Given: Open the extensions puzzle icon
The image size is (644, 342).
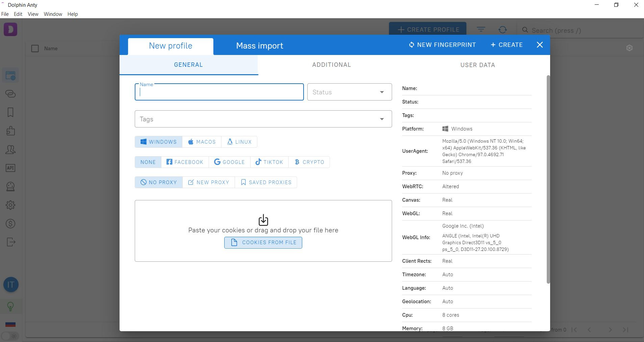Looking at the screenshot, I should pyautogui.click(x=10, y=131).
